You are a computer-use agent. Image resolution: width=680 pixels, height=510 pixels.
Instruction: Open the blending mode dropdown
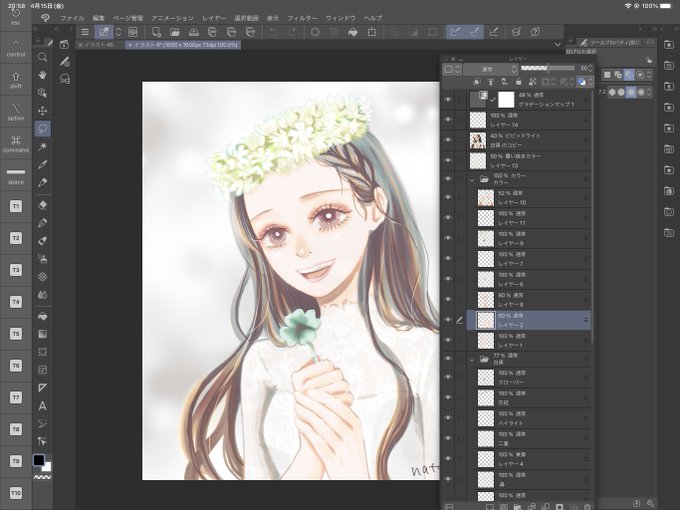[x=490, y=69]
